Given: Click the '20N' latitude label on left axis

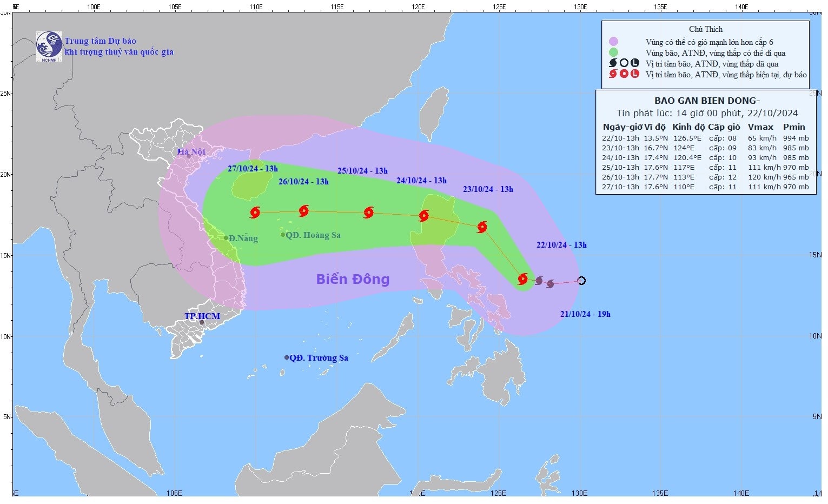Looking at the screenshot, I should pyautogui.click(x=6, y=175).
